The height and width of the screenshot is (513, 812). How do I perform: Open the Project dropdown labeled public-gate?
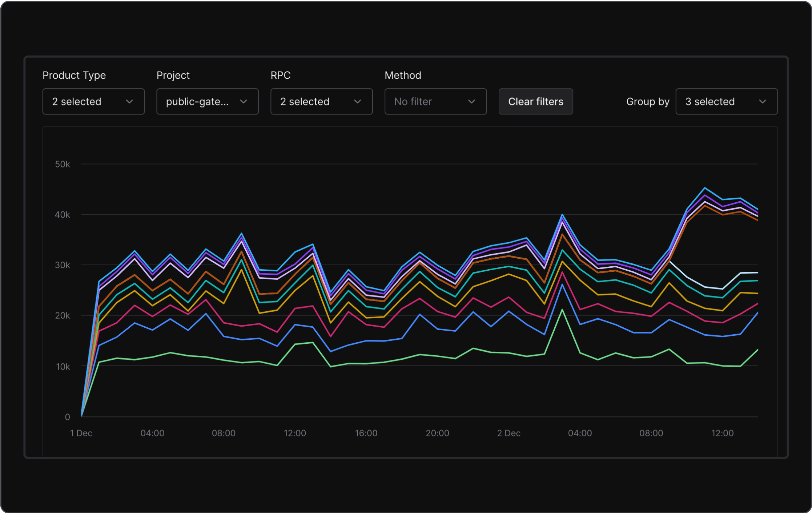point(207,102)
